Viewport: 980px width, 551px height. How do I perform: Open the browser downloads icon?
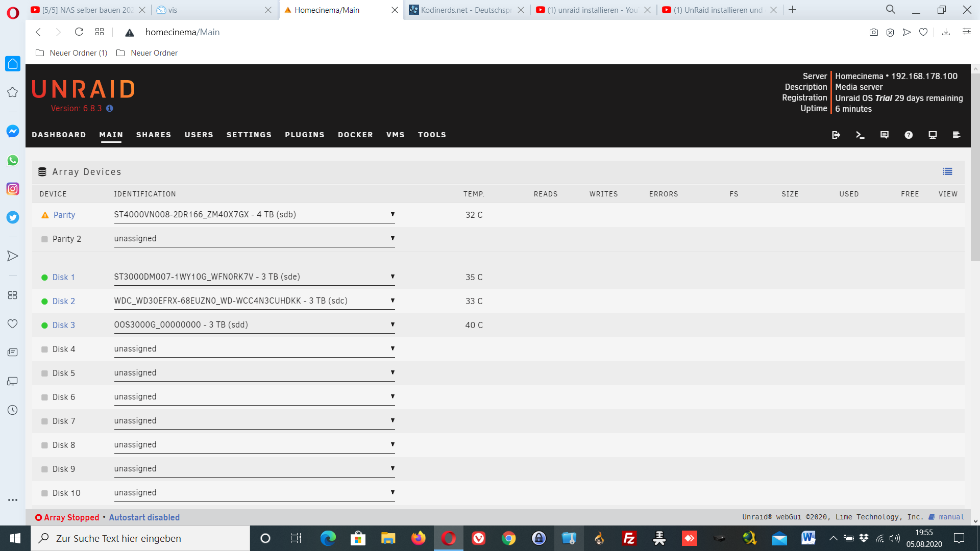tap(946, 32)
